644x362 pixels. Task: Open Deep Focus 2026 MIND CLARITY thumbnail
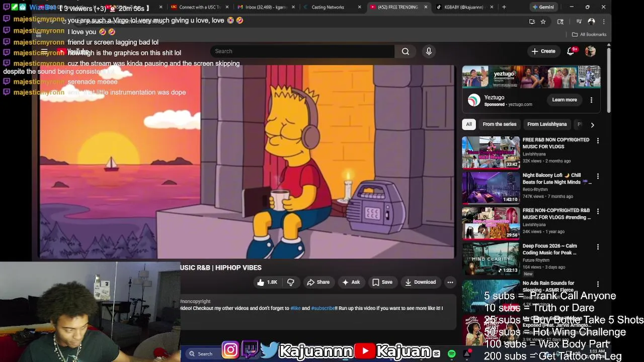tap(491, 258)
